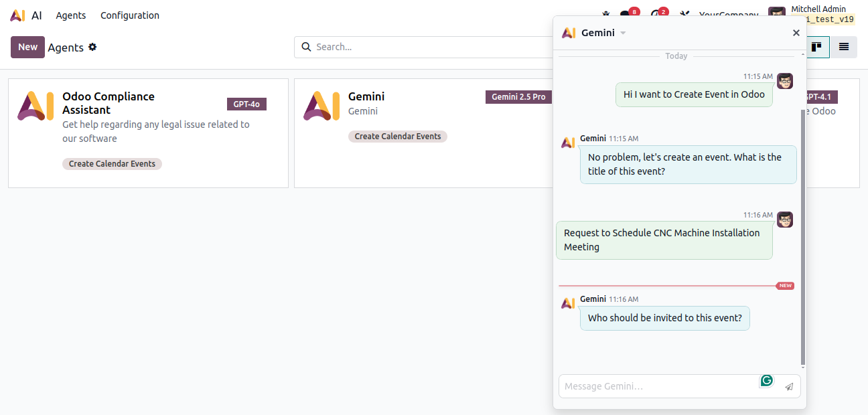This screenshot has height=415, width=868.
Task: Open the activities clock icon with badge 2
Action: tap(655, 15)
